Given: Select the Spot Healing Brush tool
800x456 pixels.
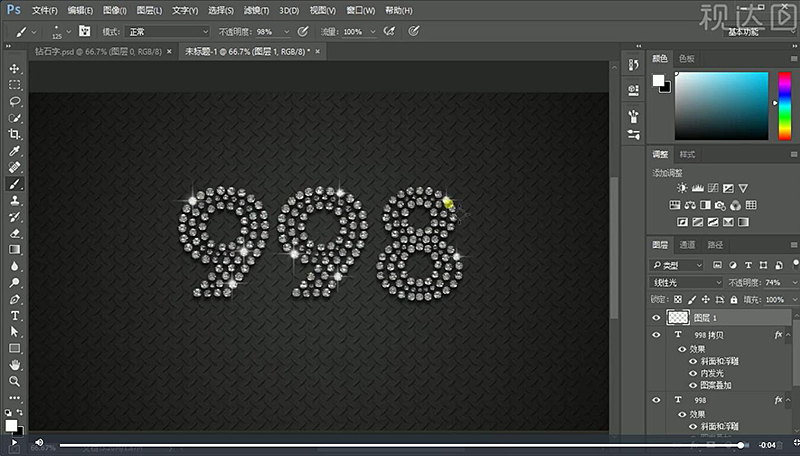Looking at the screenshot, I should tap(14, 167).
